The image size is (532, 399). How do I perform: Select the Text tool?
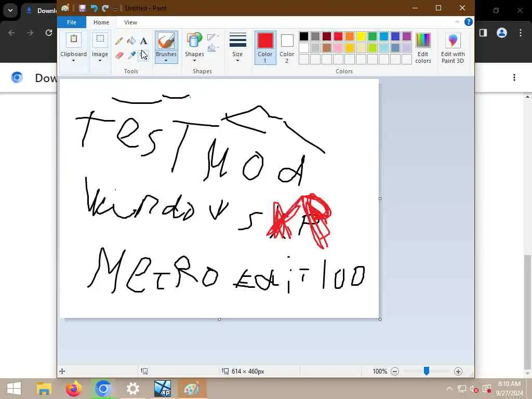coord(143,41)
